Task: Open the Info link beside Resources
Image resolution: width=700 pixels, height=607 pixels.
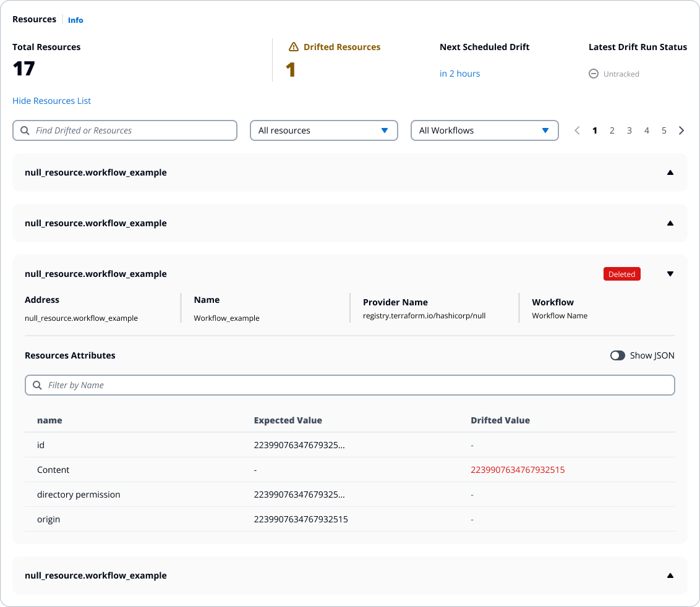Action: pos(75,20)
